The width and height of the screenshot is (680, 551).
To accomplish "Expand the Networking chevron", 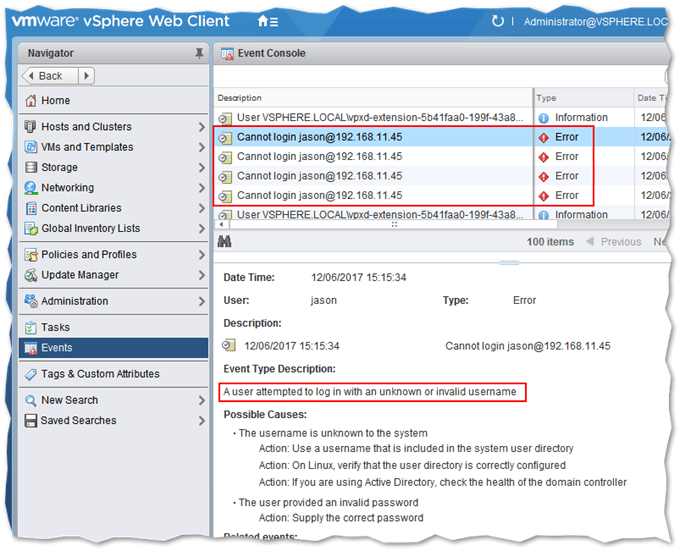I will tap(201, 188).
